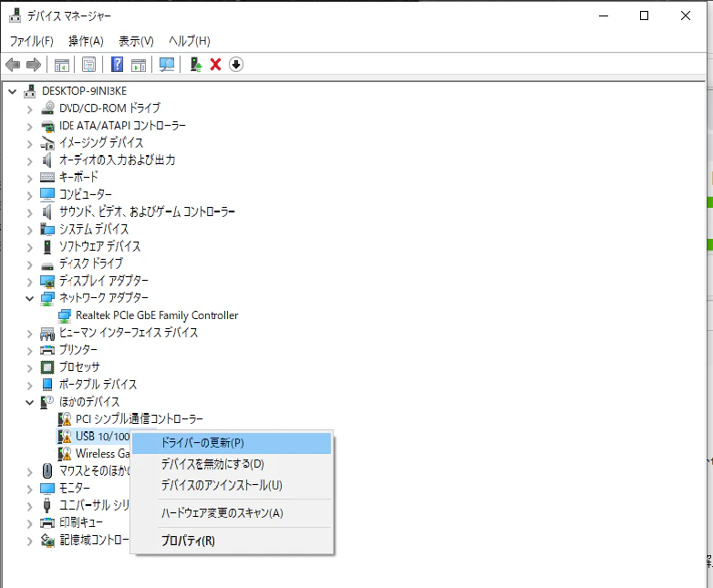Select the プロセッサ chip icon

click(47, 367)
